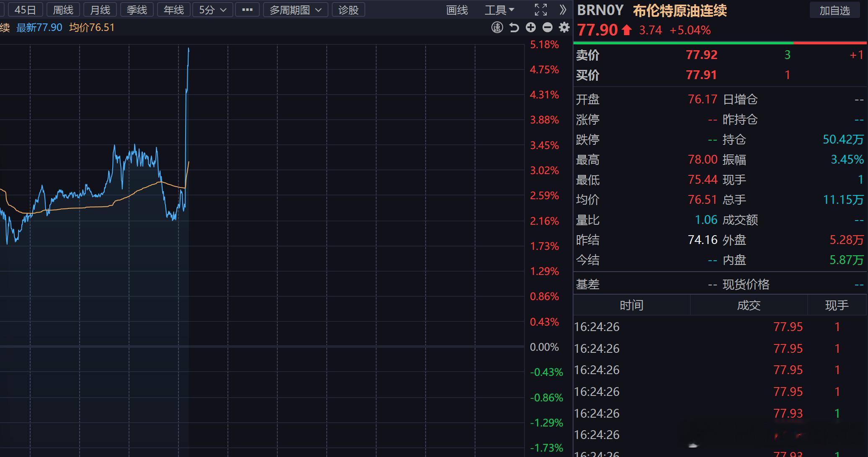Click the 现货价格 label

[x=746, y=284]
